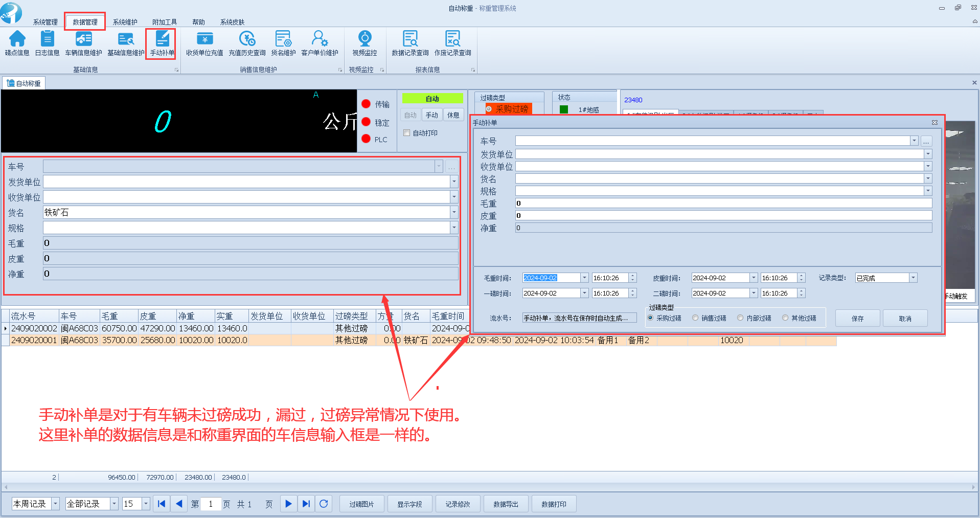Open 收货单位充值 recharge icon
The height and width of the screenshot is (518, 980).
click(204, 40)
